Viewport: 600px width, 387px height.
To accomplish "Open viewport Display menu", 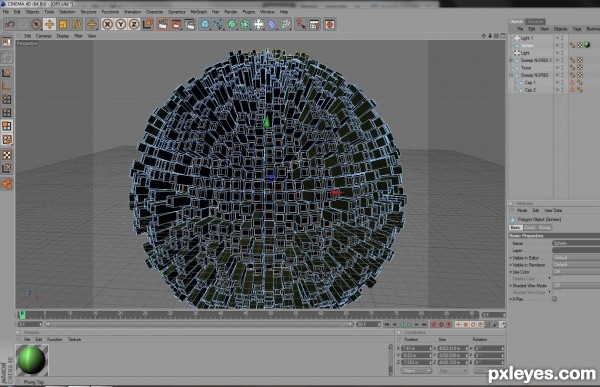I will [63, 36].
